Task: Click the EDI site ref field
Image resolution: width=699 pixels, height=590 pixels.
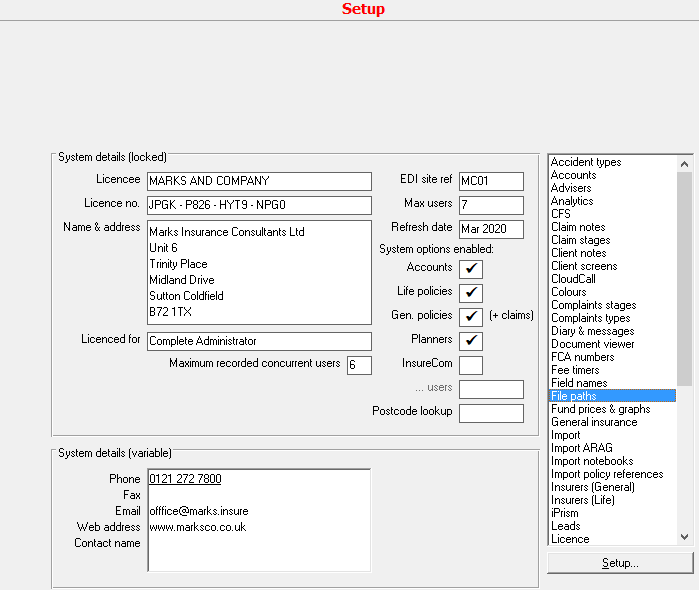Action: coord(491,181)
